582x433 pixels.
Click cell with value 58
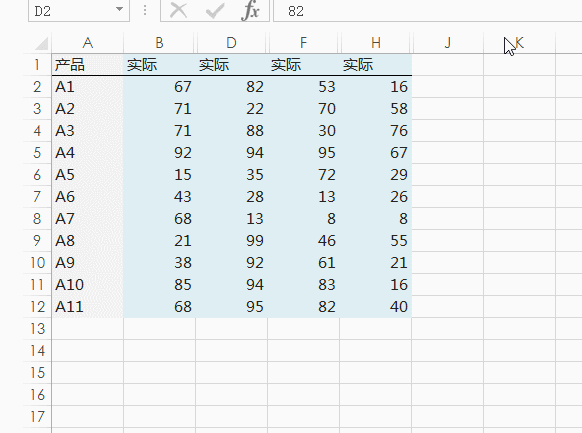[x=376, y=109]
